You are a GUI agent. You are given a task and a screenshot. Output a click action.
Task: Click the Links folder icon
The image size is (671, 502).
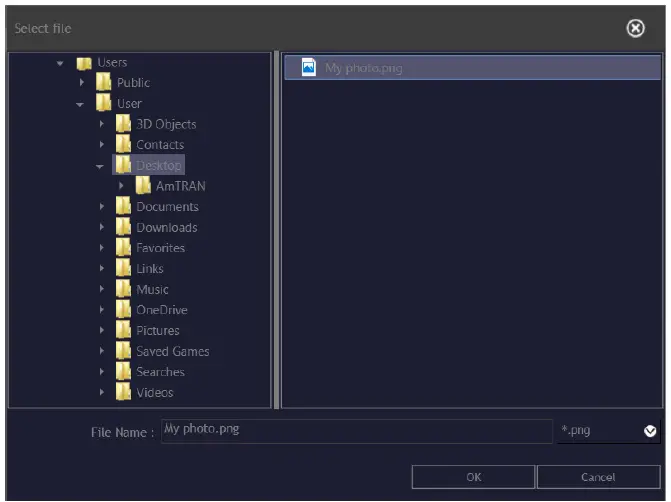tap(123, 268)
